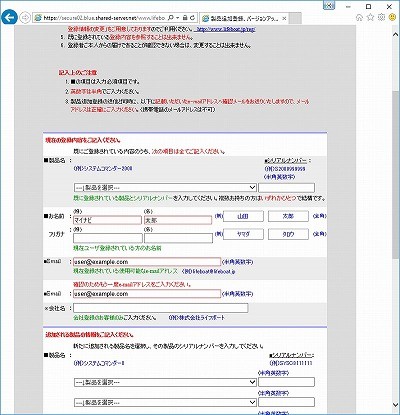
Task: Minimize the browser window
Action: (x=349, y=6)
